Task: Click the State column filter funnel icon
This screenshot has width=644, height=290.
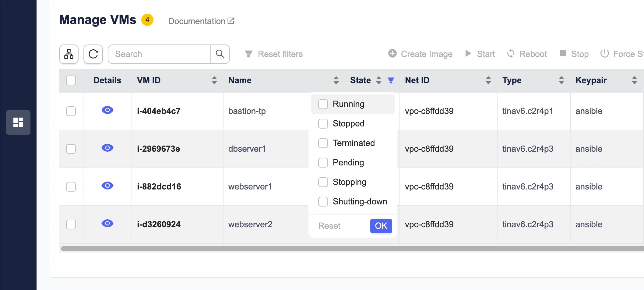Action: tap(391, 80)
